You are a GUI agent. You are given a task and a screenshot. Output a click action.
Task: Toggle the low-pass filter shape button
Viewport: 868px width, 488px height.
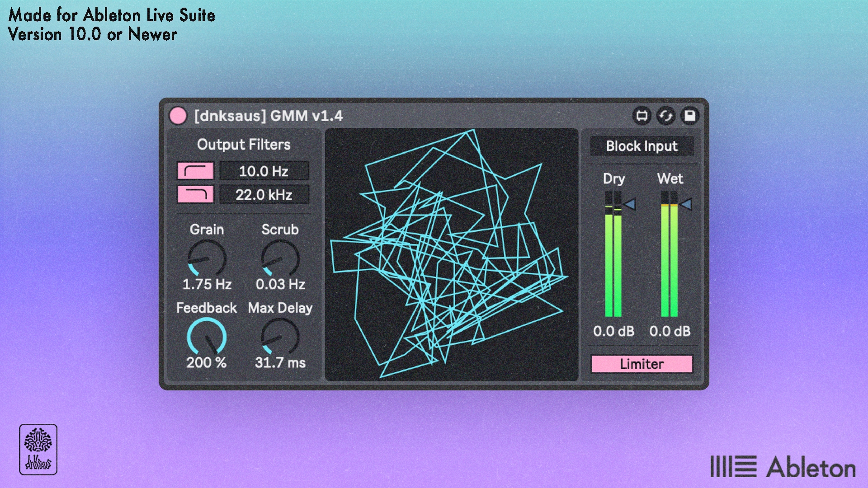195,195
